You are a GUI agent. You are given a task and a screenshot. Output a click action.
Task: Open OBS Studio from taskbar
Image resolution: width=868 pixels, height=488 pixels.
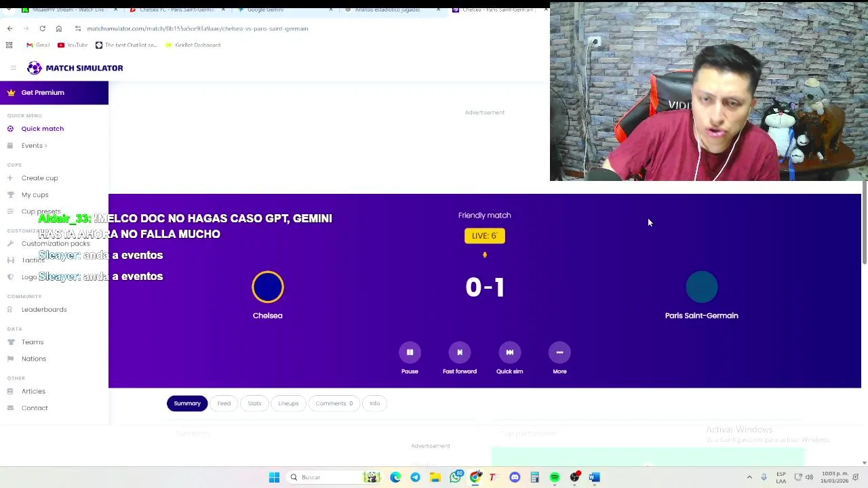(x=574, y=477)
